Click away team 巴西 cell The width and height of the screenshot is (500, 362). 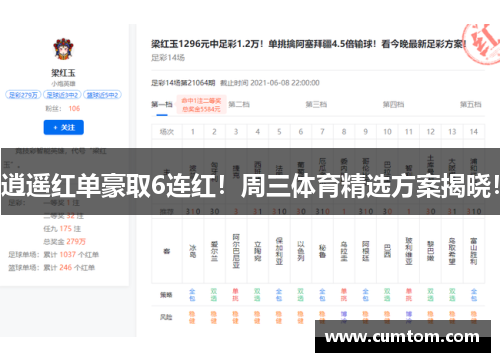387,251
